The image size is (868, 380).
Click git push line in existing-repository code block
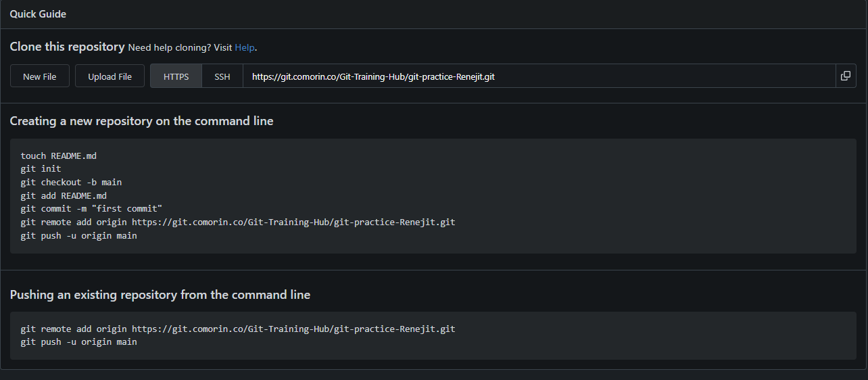(x=78, y=342)
